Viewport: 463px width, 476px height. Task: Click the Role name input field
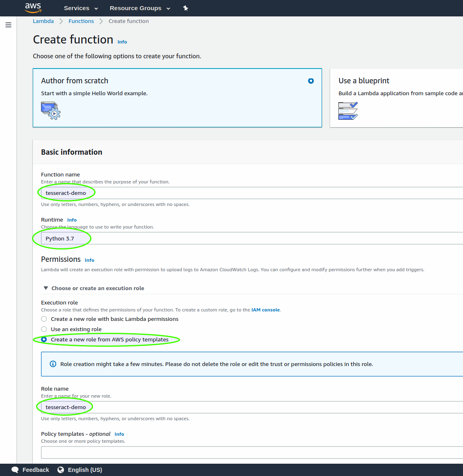[164, 407]
